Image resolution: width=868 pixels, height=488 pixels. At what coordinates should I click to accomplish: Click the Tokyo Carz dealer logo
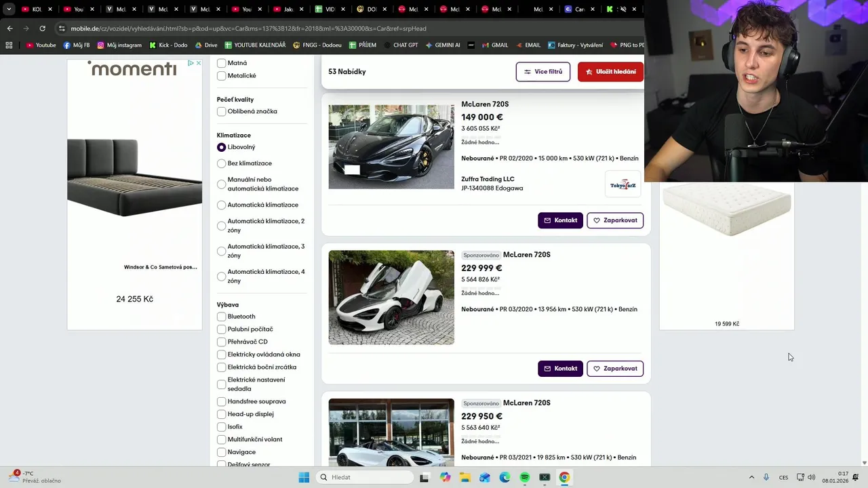pyautogui.click(x=623, y=185)
